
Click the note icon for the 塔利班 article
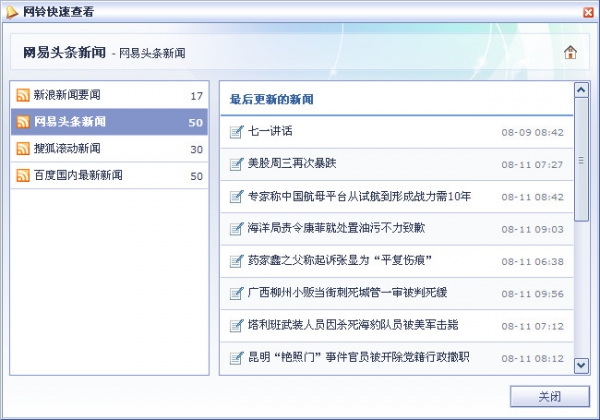236,326
